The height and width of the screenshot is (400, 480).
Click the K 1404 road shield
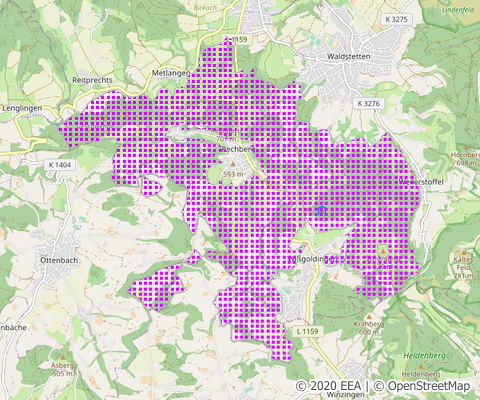pyautogui.click(x=60, y=165)
